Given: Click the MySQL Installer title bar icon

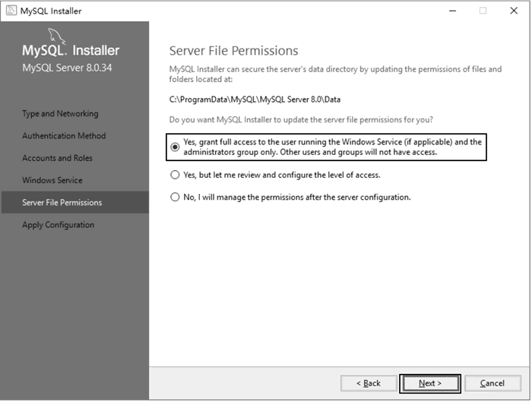Looking at the screenshot, I should (x=11, y=11).
